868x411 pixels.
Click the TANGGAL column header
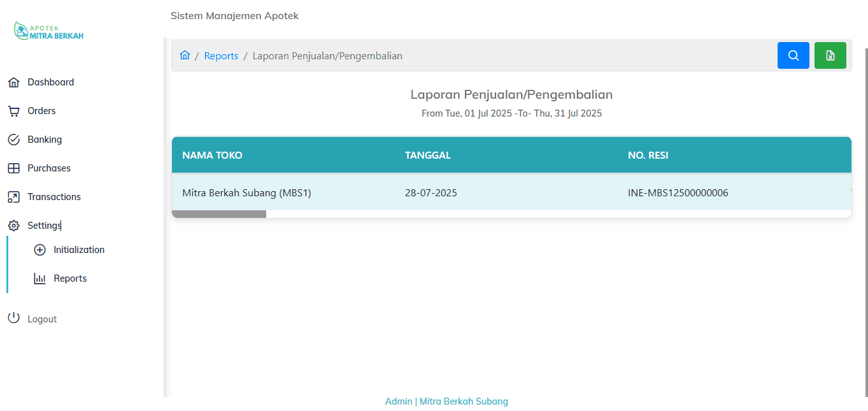427,155
